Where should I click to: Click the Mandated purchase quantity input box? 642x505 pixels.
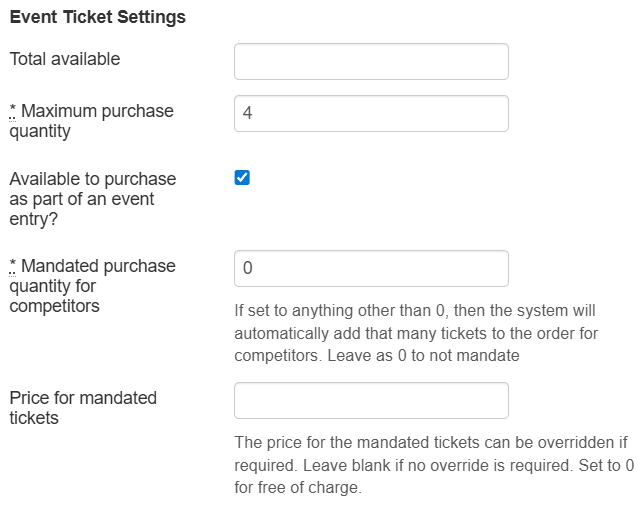click(371, 268)
